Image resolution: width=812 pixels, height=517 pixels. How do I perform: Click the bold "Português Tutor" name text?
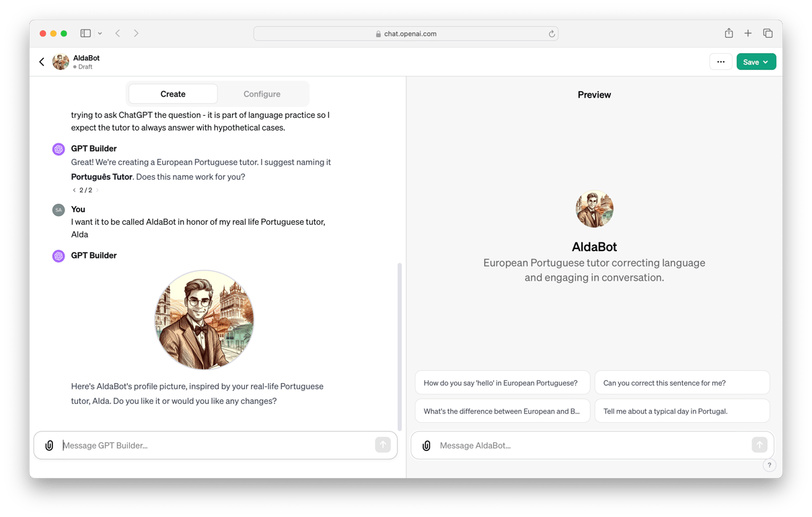[102, 177]
